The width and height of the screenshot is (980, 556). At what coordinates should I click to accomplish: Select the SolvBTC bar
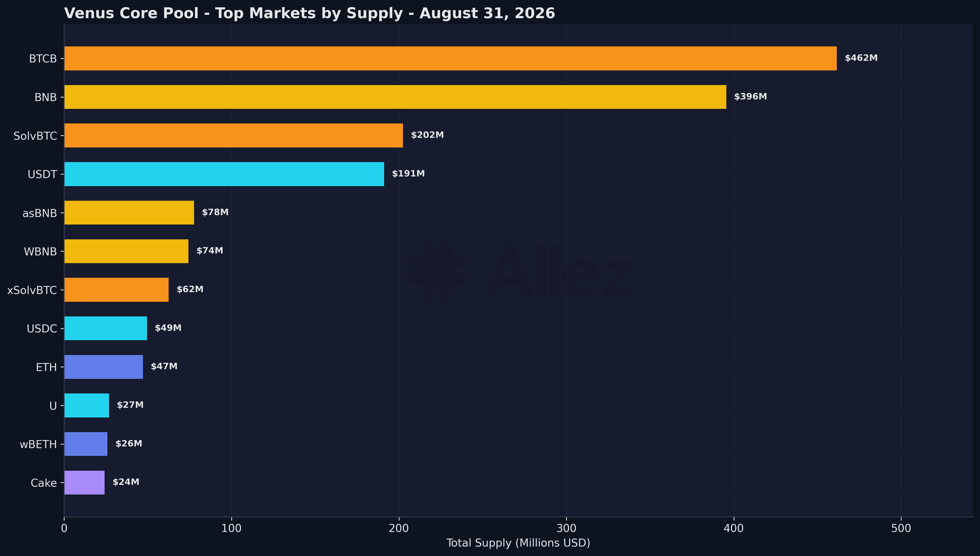(x=234, y=135)
